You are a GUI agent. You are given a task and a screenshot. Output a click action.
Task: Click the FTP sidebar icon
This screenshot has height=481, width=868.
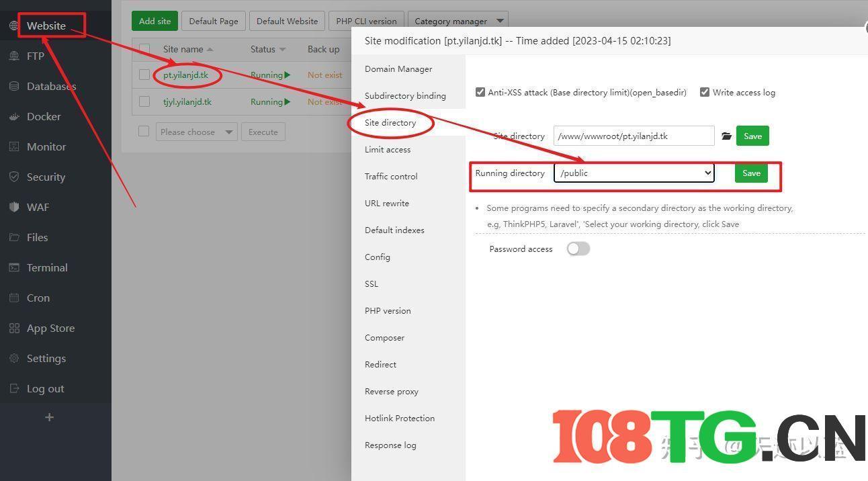click(14, 56)
